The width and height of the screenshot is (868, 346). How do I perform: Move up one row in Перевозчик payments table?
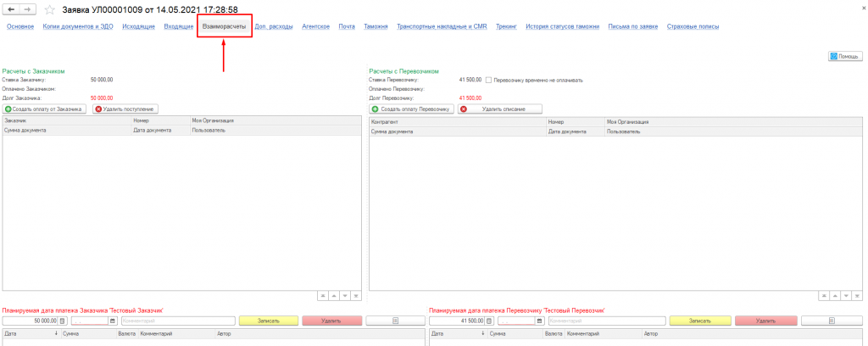click(837, 296)
